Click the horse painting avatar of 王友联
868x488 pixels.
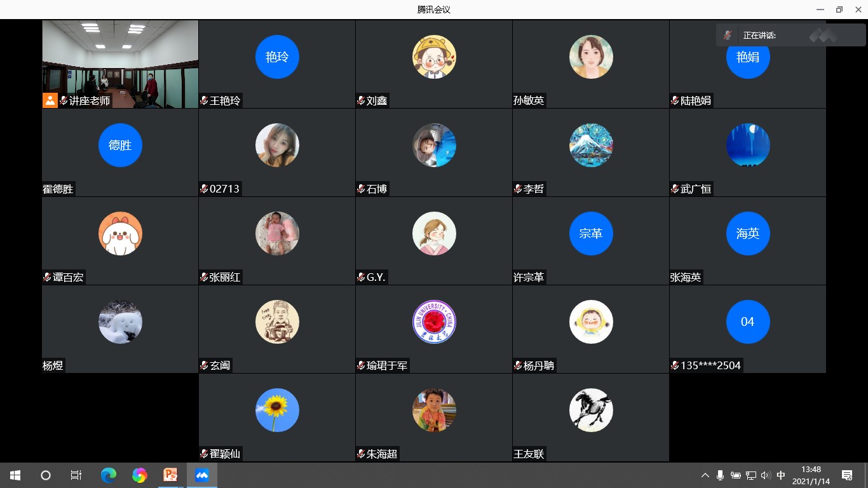tap(591, 410)
